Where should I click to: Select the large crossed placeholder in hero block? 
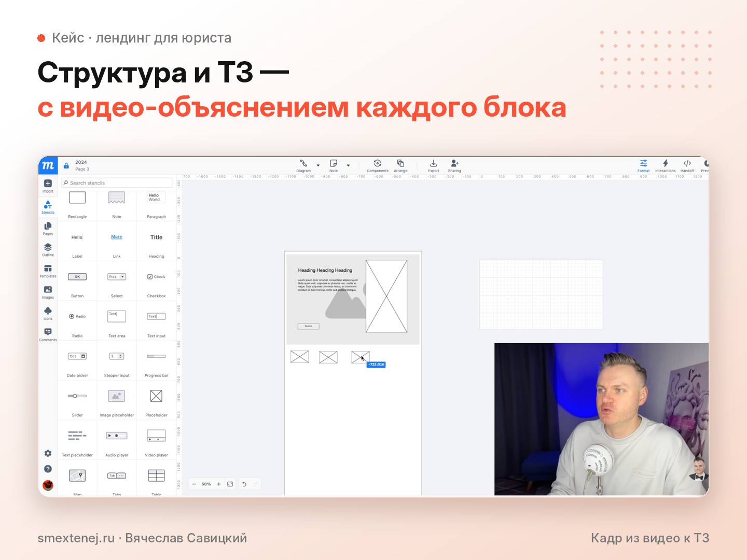tap(386, 297)
